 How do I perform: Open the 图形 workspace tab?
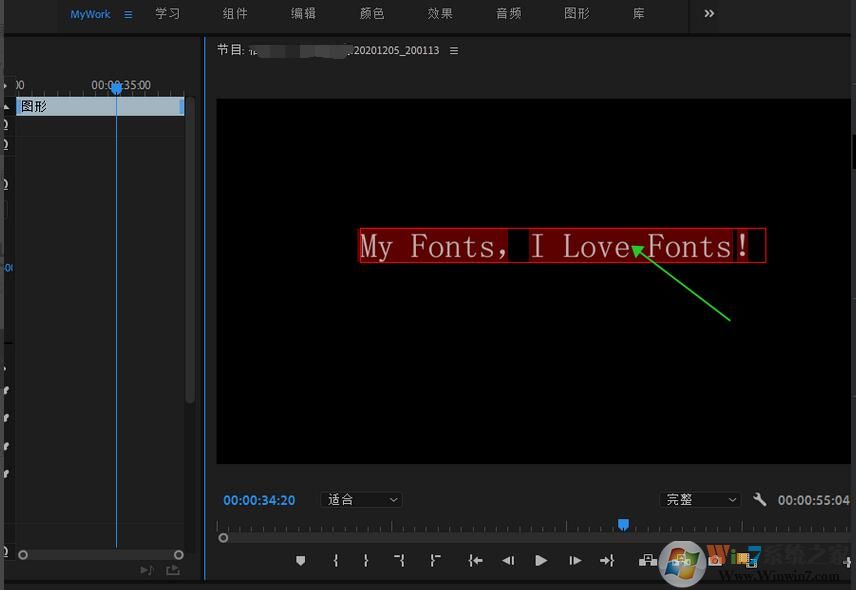(577, 14)
